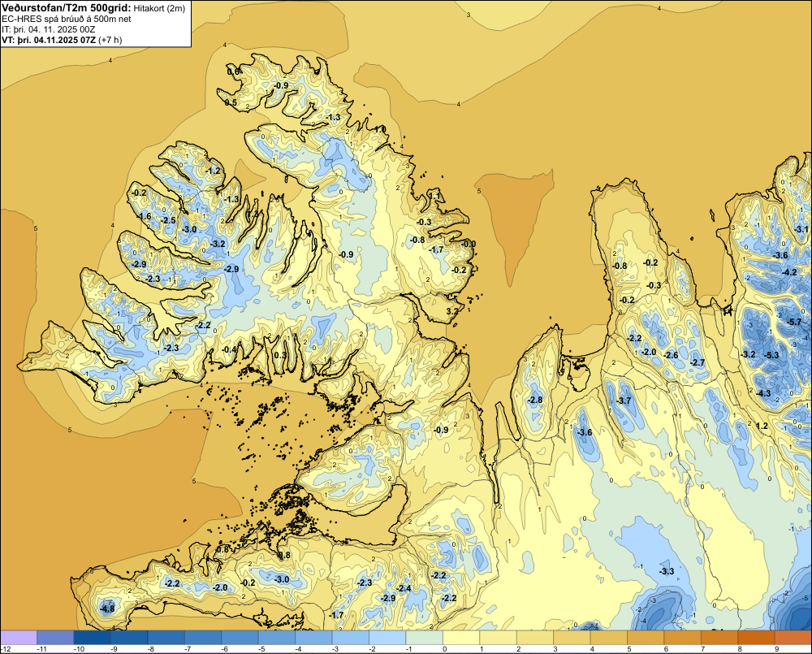812x654 pixels.
Task: Click the -0.0 temperature value
Action: click(x=469, y=244)
